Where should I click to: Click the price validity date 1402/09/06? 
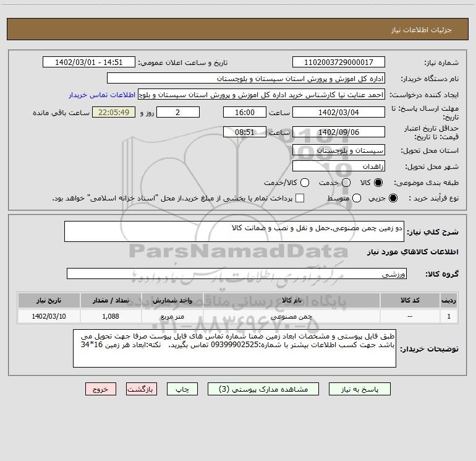click(x=339, y=132)
